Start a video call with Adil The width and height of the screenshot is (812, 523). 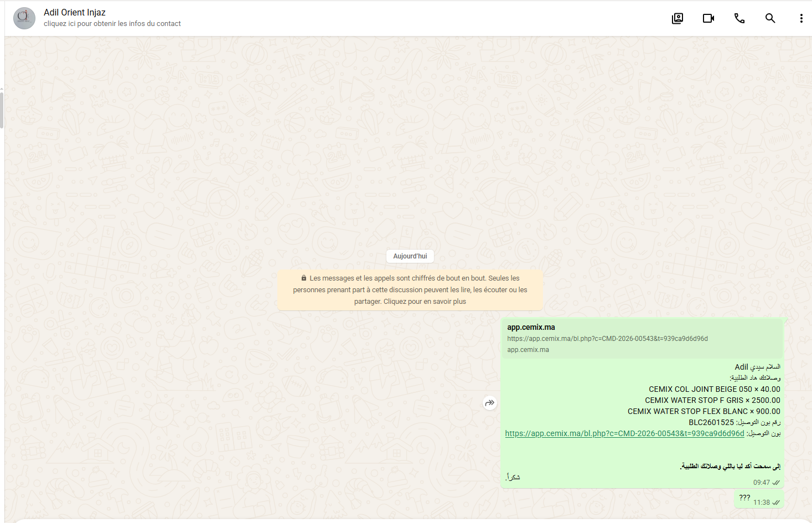point(708,18)
